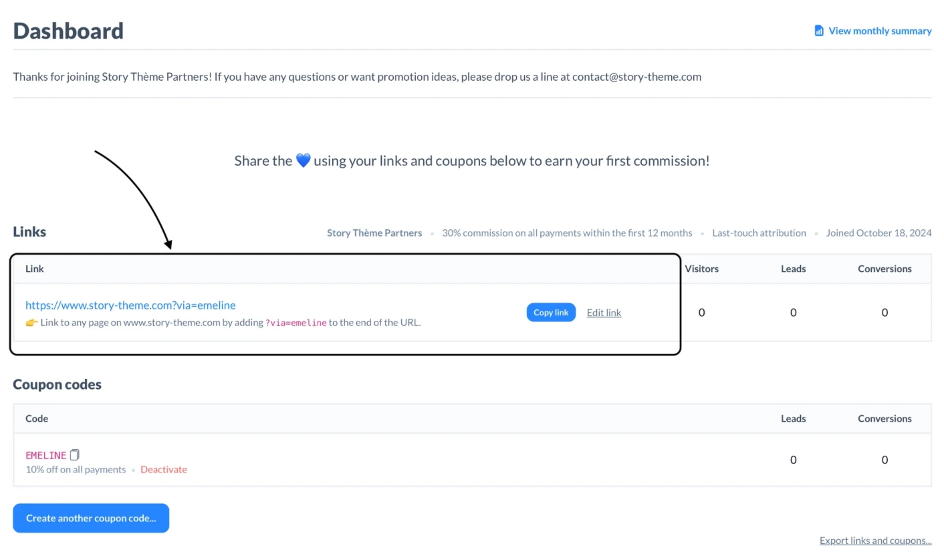Click the Last-touch attribution label
This screenshot has height=560, width=944.
click(x=759, y=233)
